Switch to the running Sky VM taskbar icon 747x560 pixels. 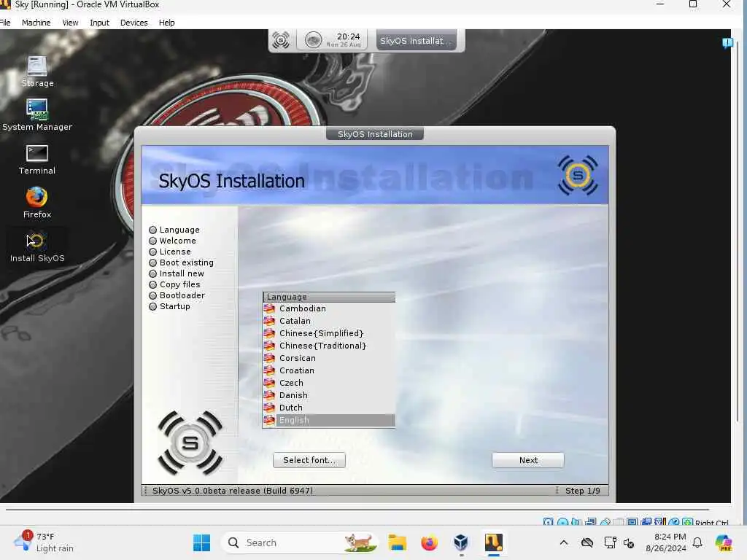pos(494,542)
